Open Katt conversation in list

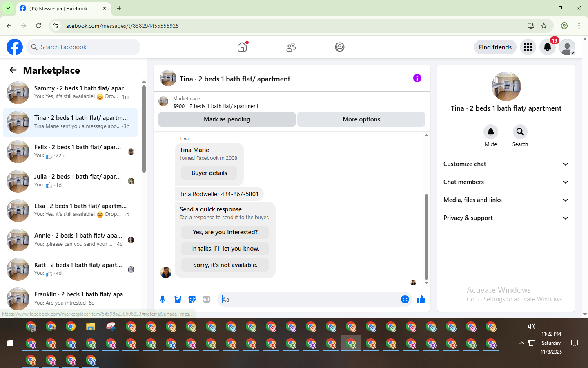click(70, 269)
